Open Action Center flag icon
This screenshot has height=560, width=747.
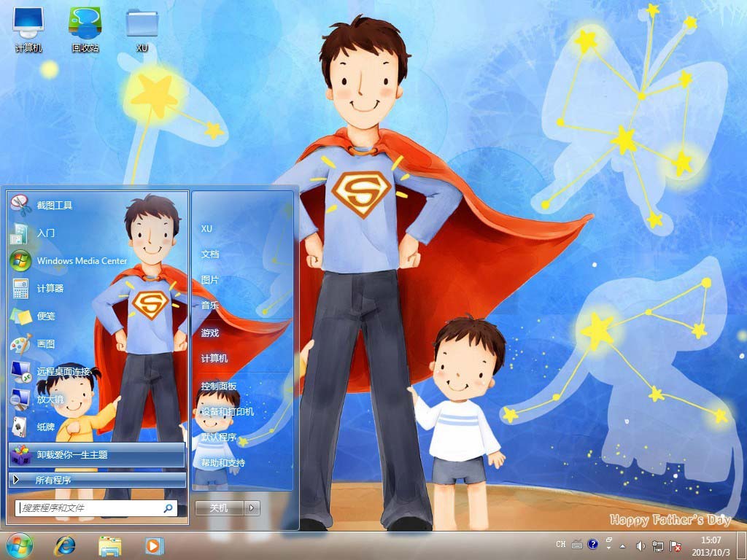point(676,546)
